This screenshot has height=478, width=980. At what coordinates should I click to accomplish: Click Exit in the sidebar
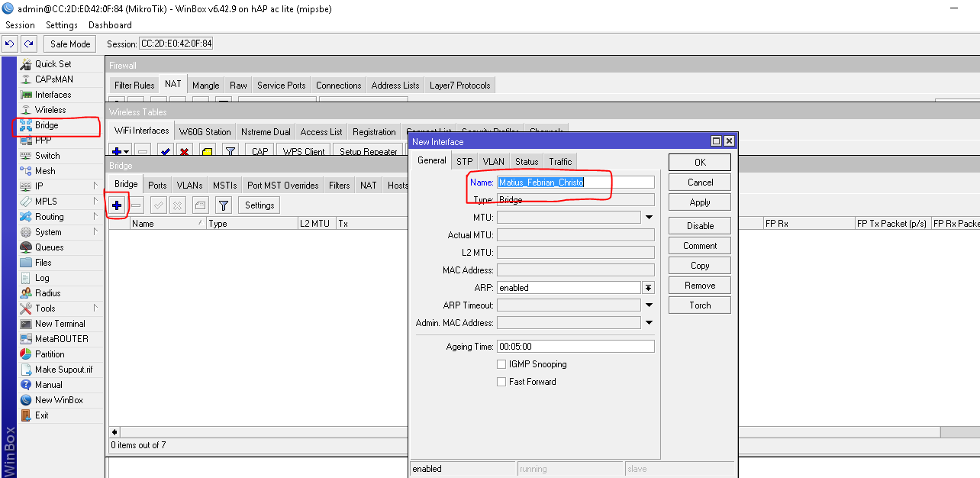pyautogui.click(x=41, y=415)
